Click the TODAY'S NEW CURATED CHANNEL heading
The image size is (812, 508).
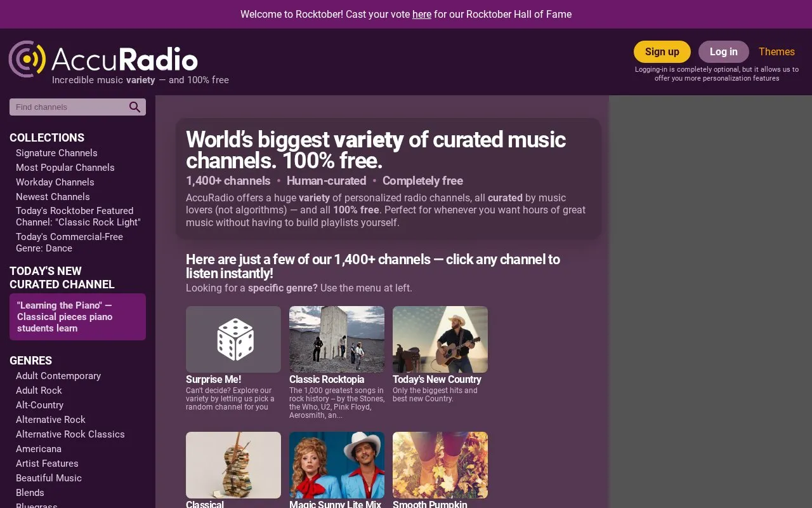62,277
